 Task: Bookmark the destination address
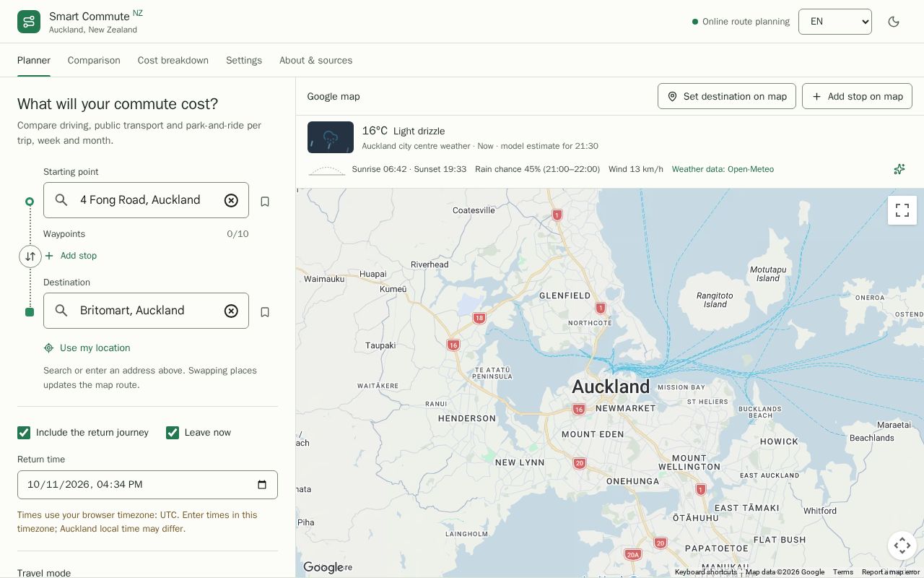265,312
